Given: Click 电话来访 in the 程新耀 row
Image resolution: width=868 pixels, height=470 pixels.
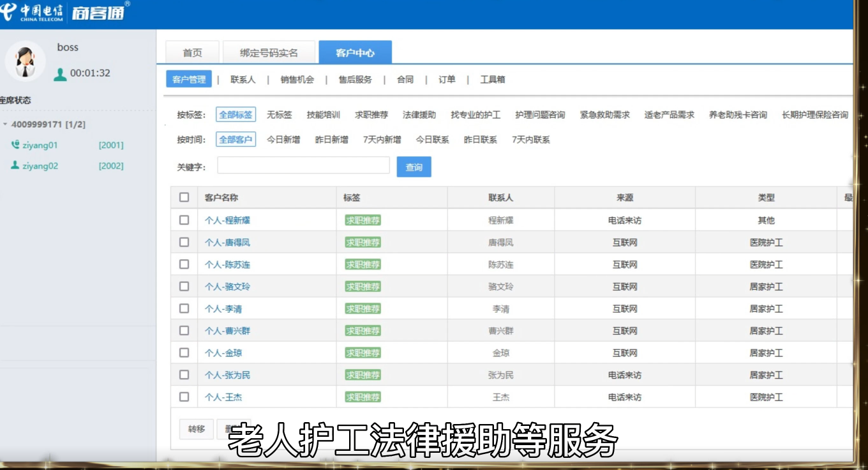Looking at the screenshot, I should [625, 220].
